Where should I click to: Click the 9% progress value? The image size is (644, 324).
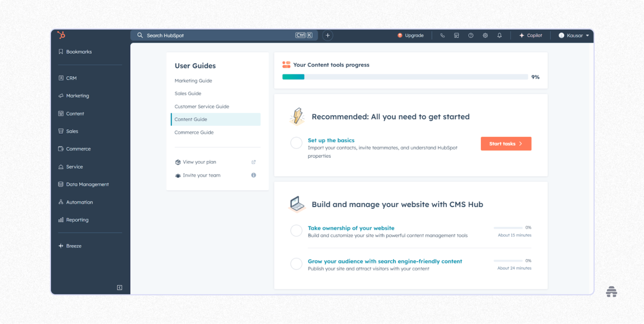535,77
